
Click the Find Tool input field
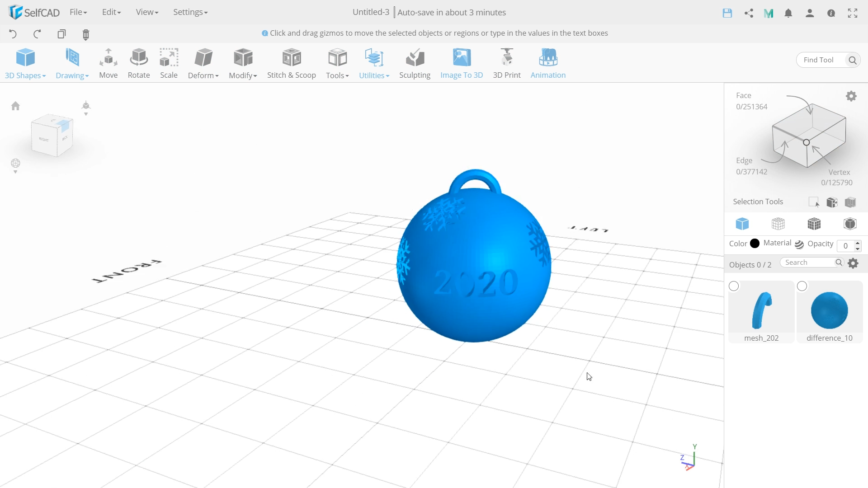(821, 60)
